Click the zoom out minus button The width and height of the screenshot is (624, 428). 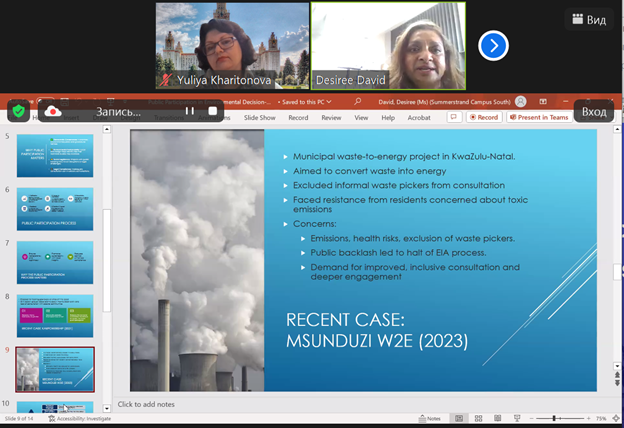tap(531, 418)
